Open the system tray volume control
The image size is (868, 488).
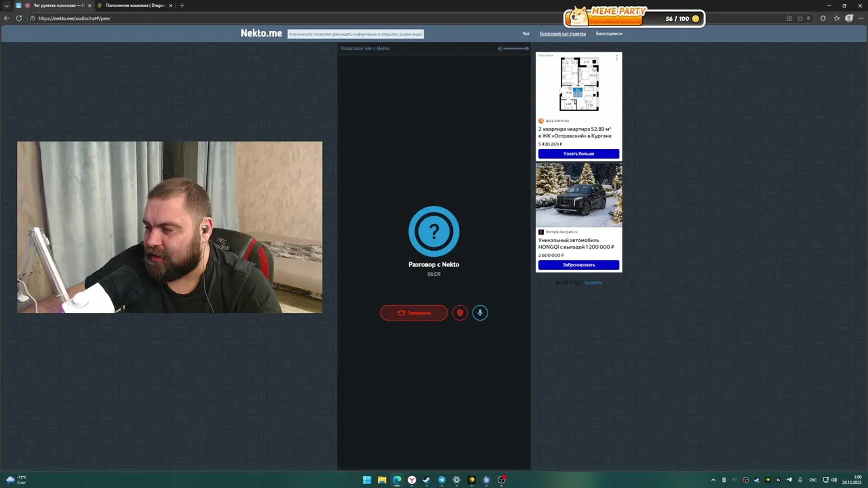[x=834, y=480]
